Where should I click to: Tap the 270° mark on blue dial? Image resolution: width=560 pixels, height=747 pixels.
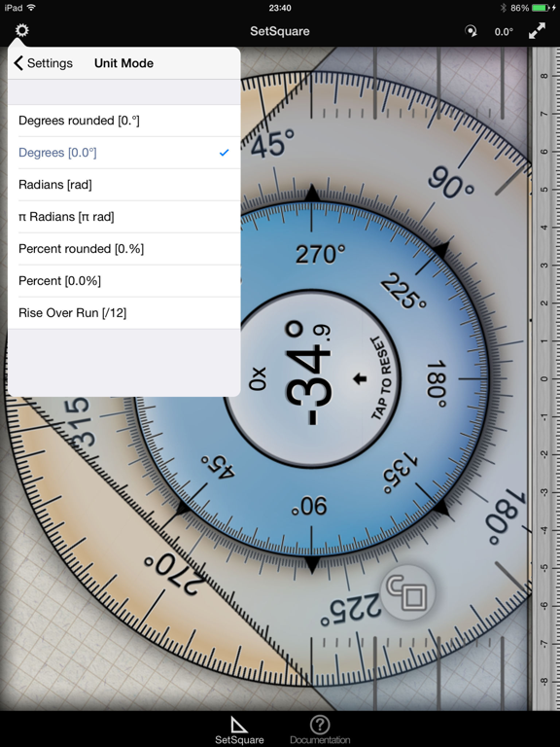(x=320, y=254)
